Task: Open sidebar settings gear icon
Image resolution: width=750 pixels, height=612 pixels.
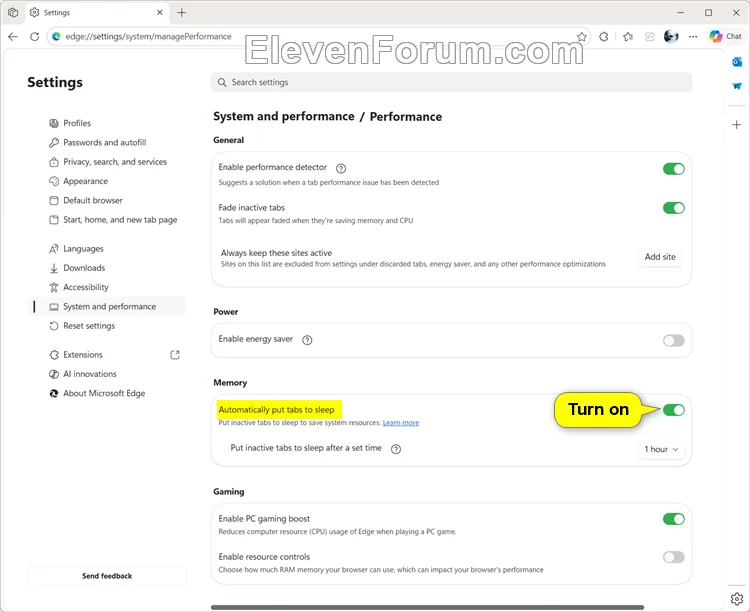Action: pyautogui.click(x=737, y=599)
